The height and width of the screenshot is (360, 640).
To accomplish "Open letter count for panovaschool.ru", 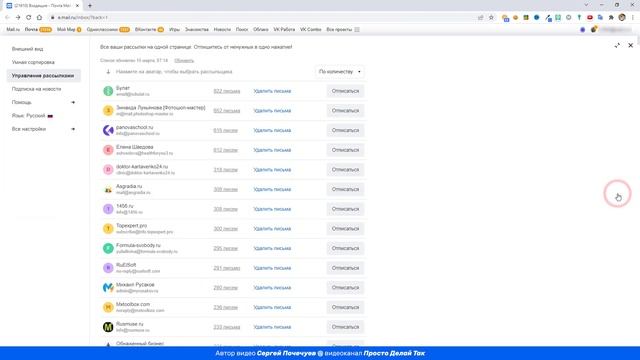I will tap(225, 131).
